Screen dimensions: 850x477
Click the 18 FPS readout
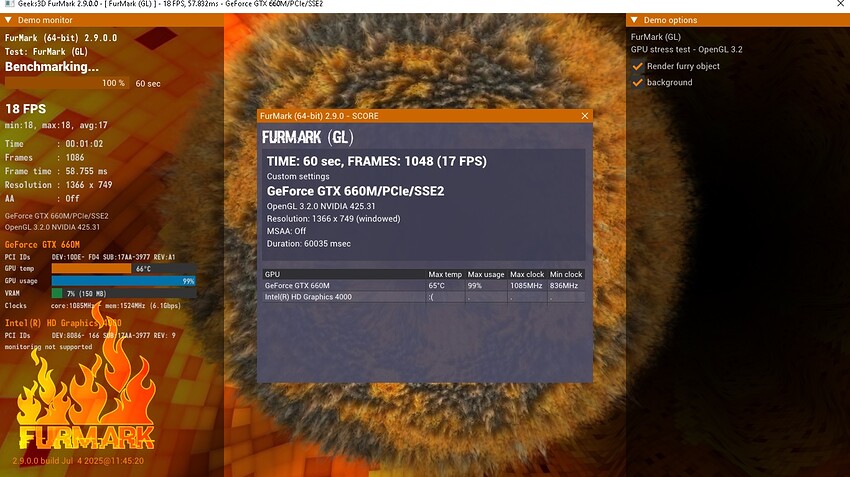click(x=25, y=108)
